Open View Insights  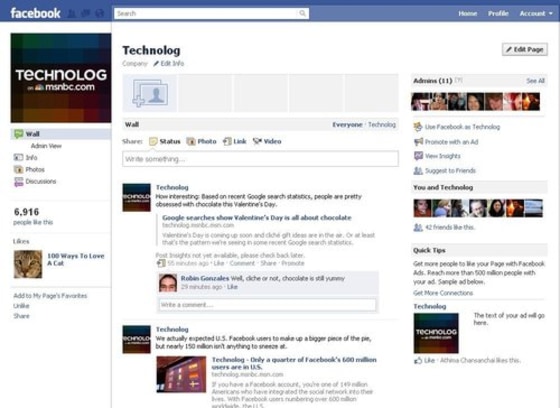click(x=442, y=156)
